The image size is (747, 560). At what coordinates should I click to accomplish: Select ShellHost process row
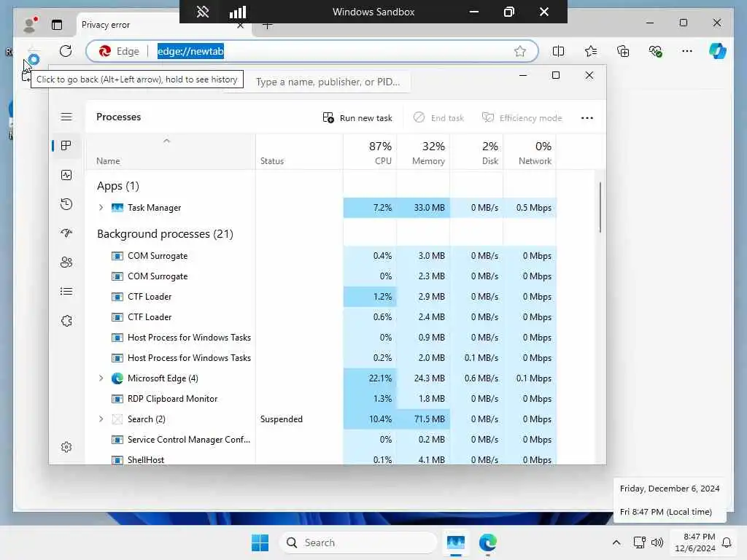point(322,459)
